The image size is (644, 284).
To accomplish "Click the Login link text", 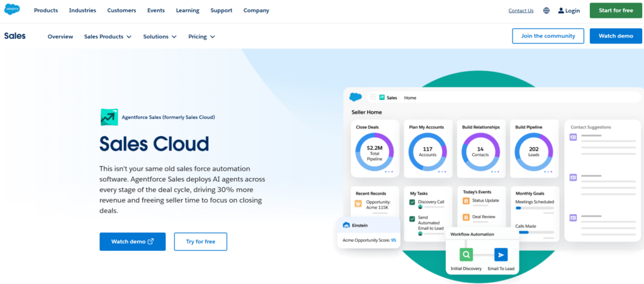I will tap(572, 11).
